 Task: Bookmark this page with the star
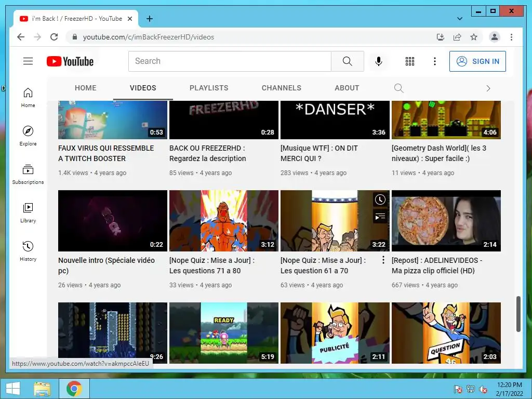(x=474, y=37)
